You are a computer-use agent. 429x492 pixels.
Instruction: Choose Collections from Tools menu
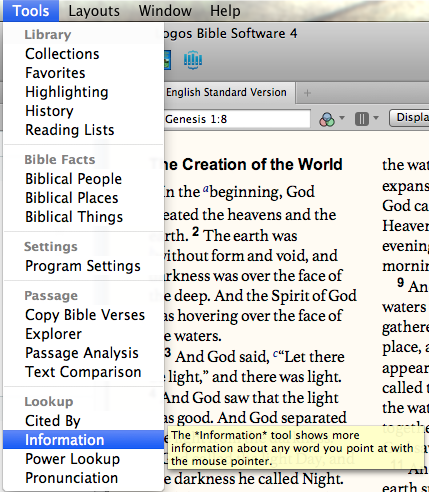click(83, 54)
